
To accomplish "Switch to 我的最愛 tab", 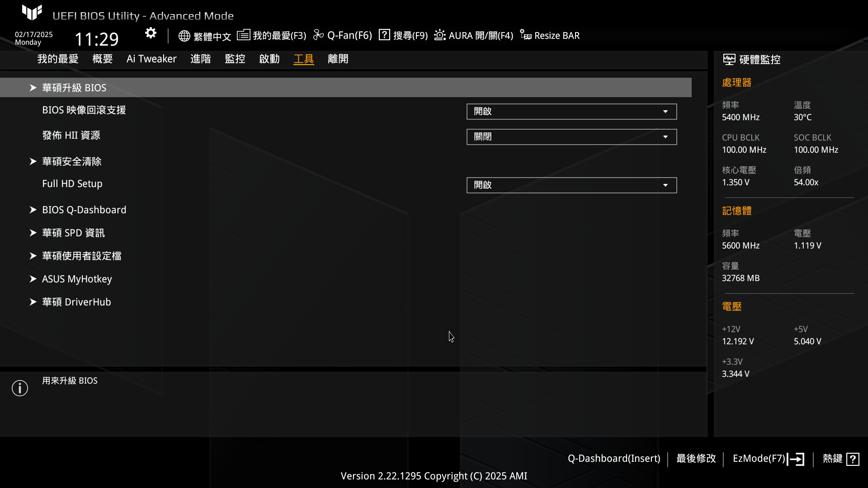I will click(x=58, y=59).
